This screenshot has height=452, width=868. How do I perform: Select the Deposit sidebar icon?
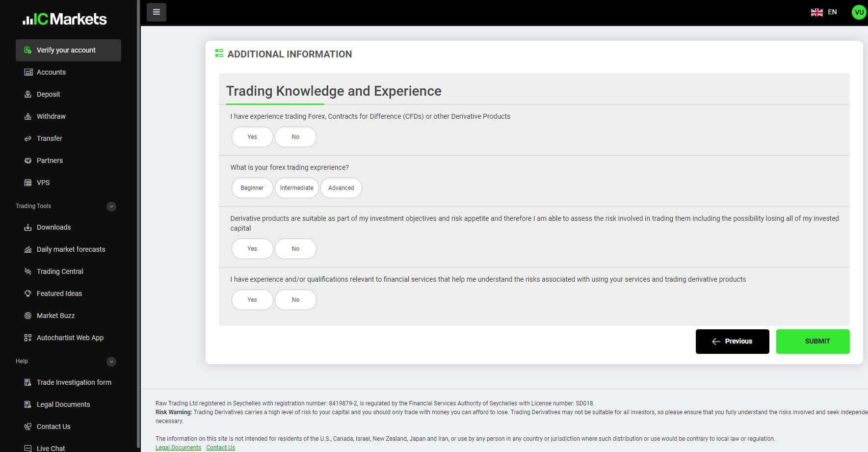click(x=28, y=94)
